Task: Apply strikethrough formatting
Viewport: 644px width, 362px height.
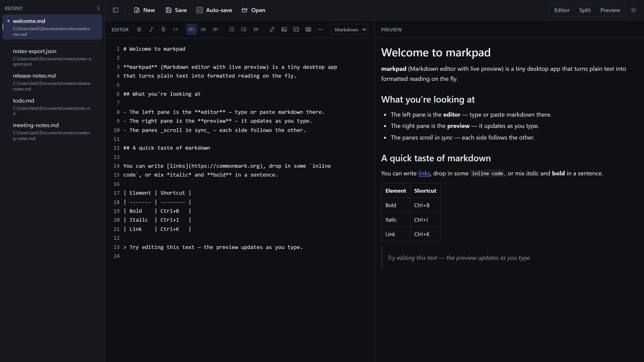Action: pyautogui.click(x=163, y=30)
